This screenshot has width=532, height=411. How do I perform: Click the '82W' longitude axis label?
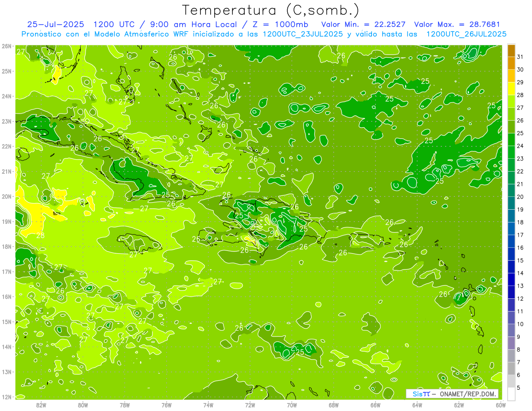[41, 405]
